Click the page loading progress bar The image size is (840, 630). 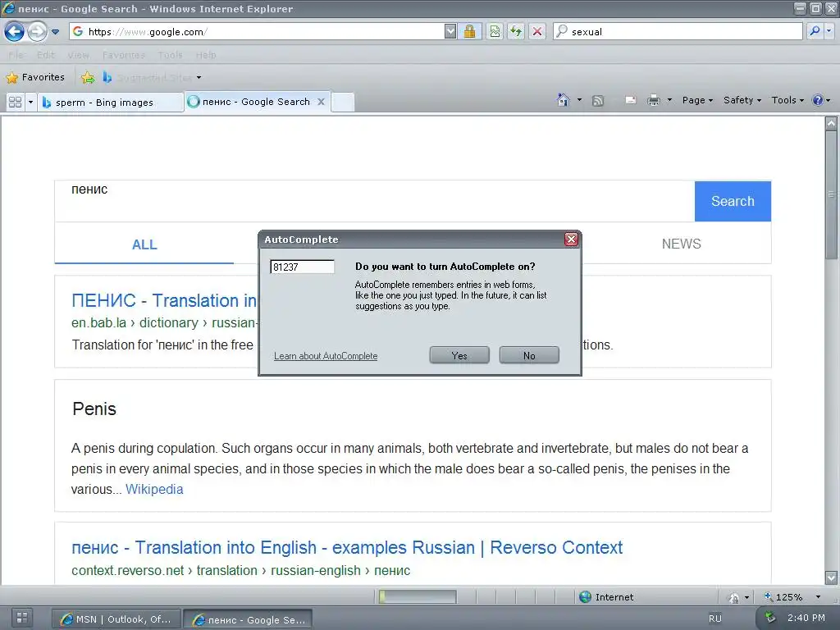pyautogui.click(x=418, y=596)
